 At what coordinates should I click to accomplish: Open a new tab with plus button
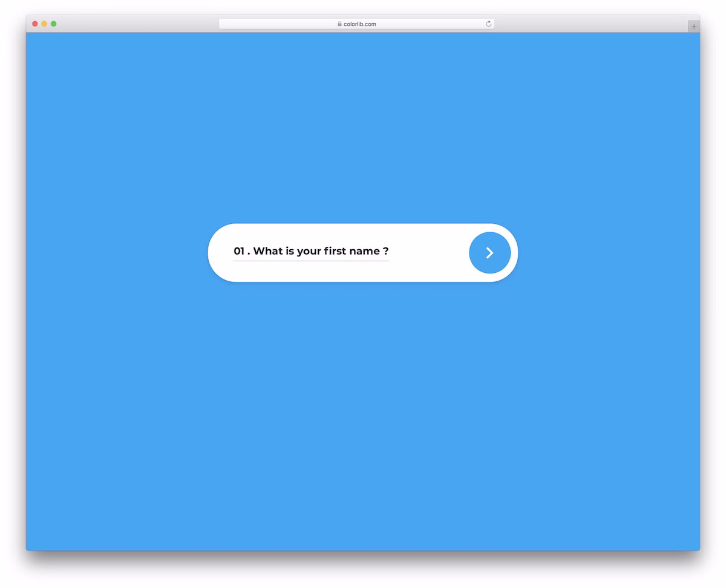click(x=693, y=27)
